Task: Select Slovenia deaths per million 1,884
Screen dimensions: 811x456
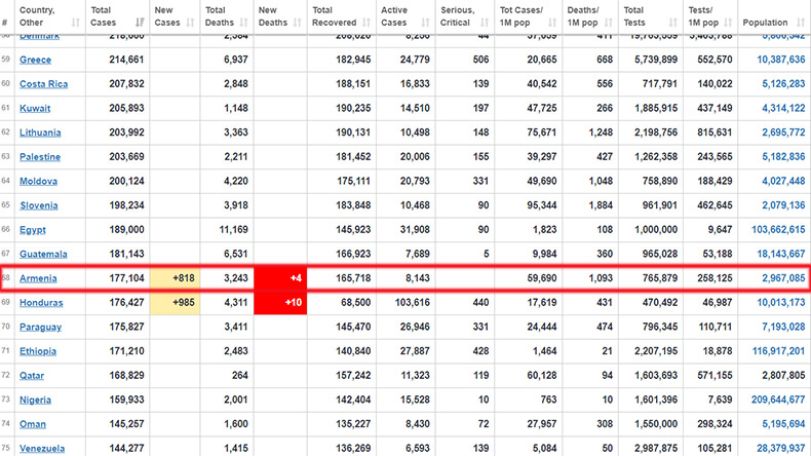Action: coord(600,206)
